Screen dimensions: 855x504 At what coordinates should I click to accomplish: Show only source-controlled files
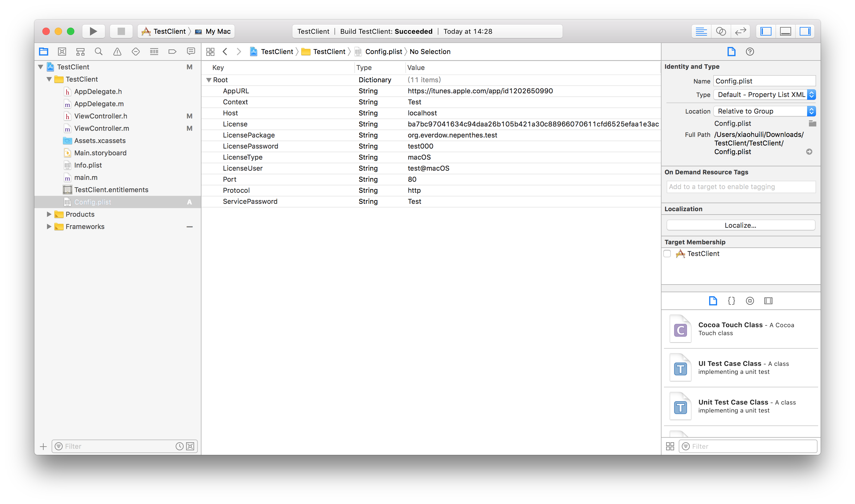(190, 446)
